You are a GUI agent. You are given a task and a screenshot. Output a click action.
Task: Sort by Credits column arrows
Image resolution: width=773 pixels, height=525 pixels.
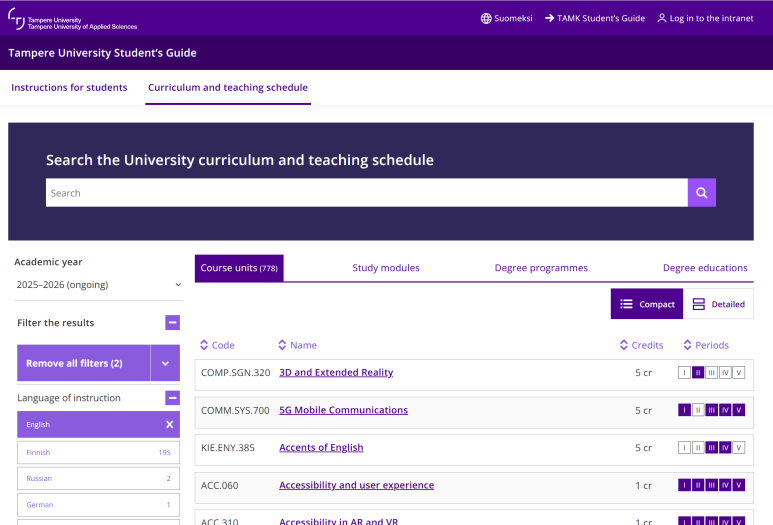coord(624,345)
